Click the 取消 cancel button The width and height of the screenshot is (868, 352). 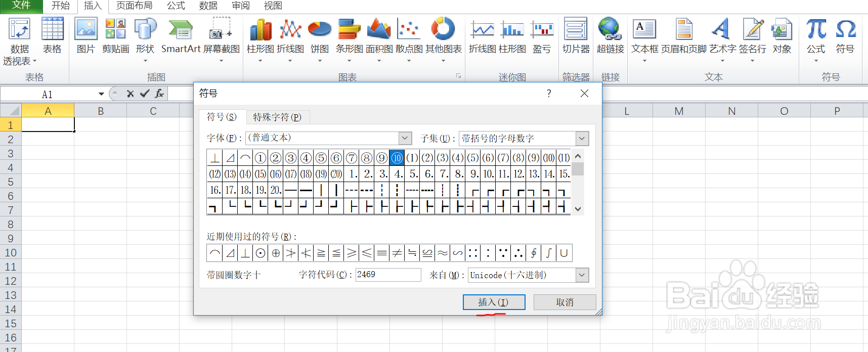coord(565,302)
